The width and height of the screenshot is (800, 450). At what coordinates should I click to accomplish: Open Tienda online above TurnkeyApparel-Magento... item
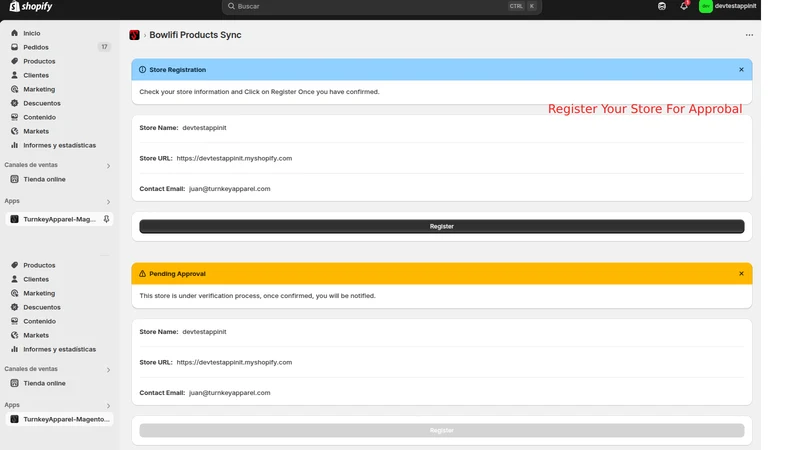tap(44, 383)
